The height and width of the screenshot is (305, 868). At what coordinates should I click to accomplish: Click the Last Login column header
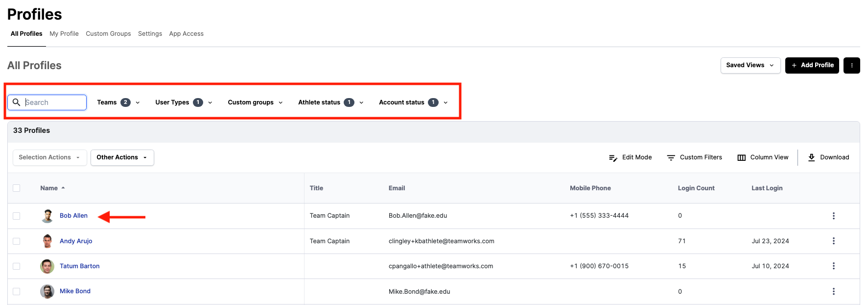point(767,188)
